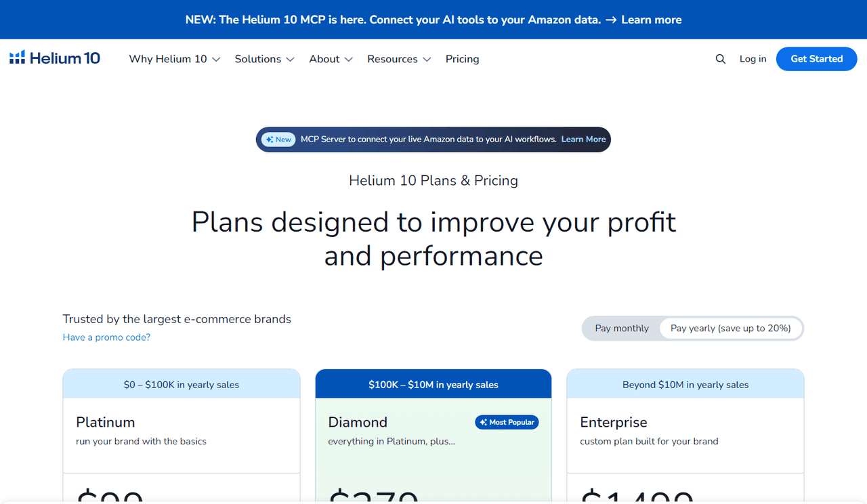Expand the Resources dropdown
867x504 pixels.
point(399,59)
